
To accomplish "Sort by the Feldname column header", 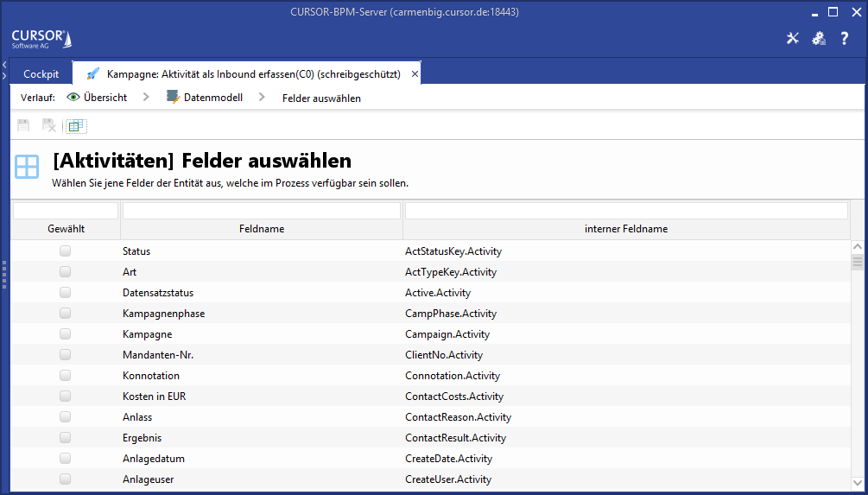I will click(x=261, y=229).
